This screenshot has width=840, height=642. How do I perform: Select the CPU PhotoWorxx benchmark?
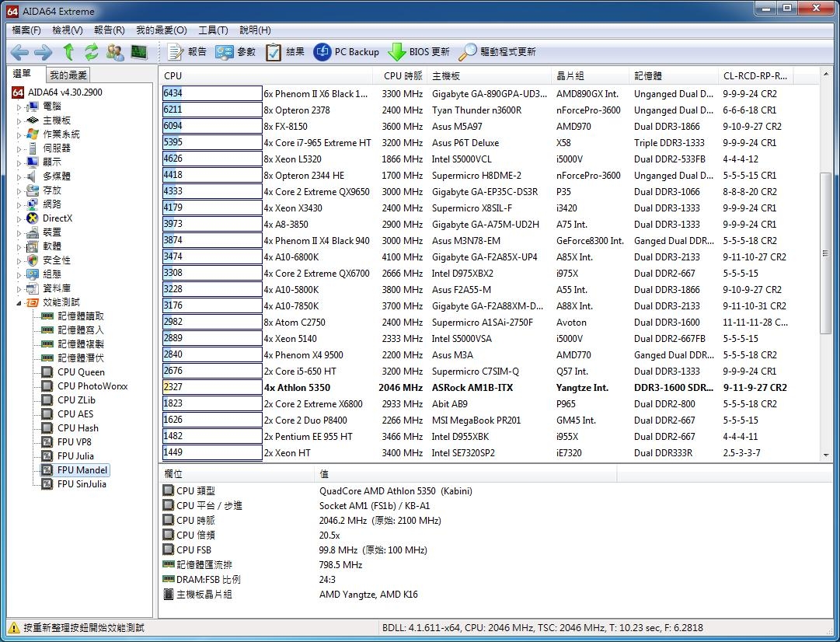coord(92,386)
